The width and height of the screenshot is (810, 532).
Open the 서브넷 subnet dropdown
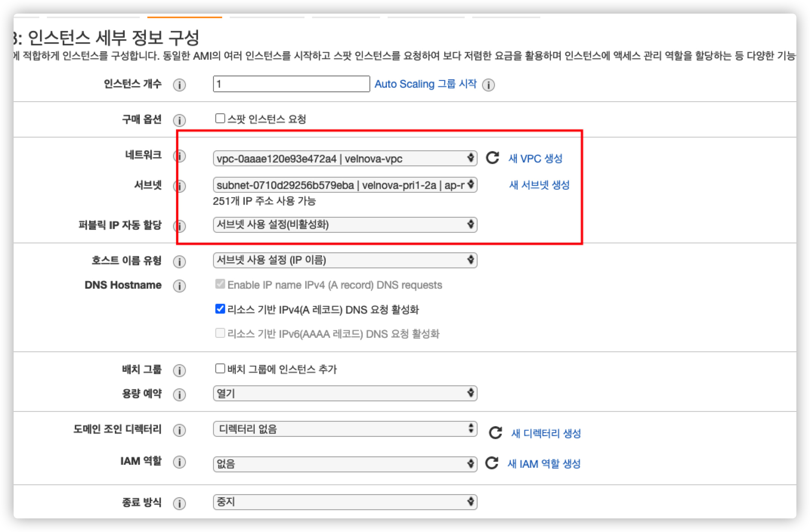345,185
